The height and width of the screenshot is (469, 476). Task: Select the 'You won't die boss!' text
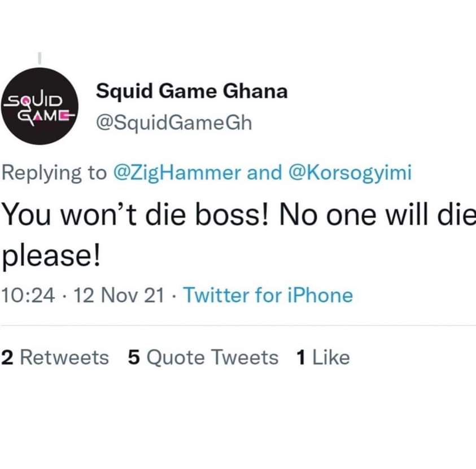(136, 214)
